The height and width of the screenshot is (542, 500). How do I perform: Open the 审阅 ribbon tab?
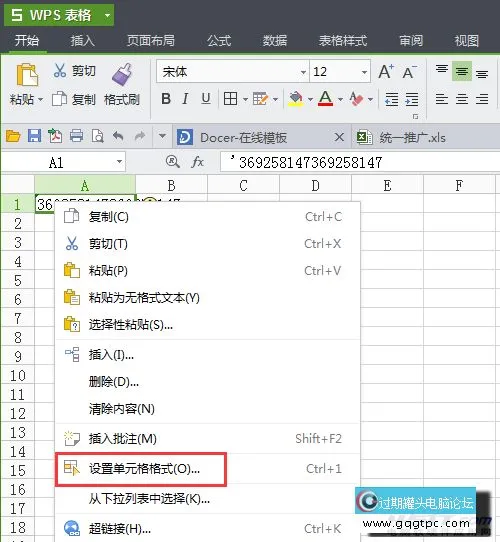(411, 40)
